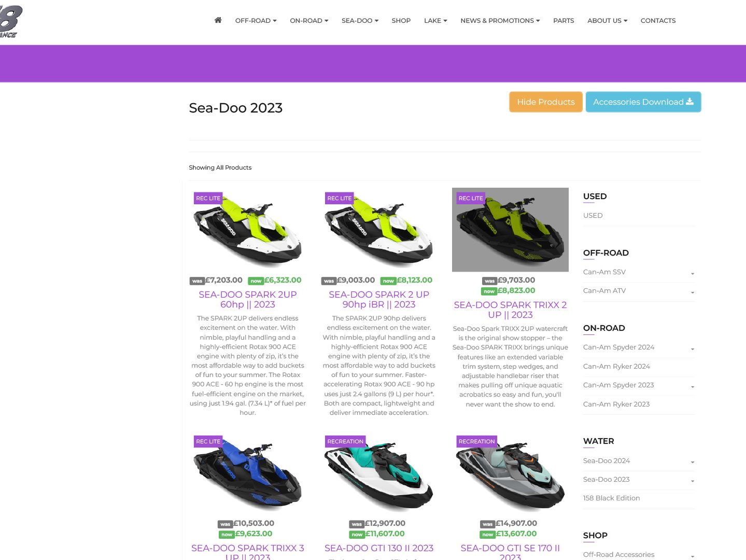
Task: Expand the Can-Am Spyder 2023 arrow
Action: pos(693,386)
